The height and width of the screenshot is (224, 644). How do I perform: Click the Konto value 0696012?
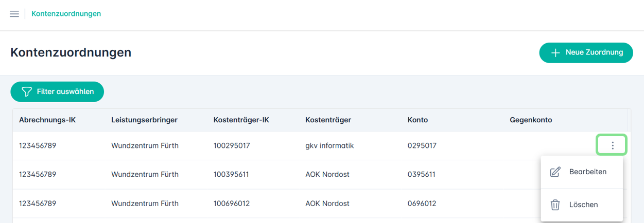pos(422,203)
